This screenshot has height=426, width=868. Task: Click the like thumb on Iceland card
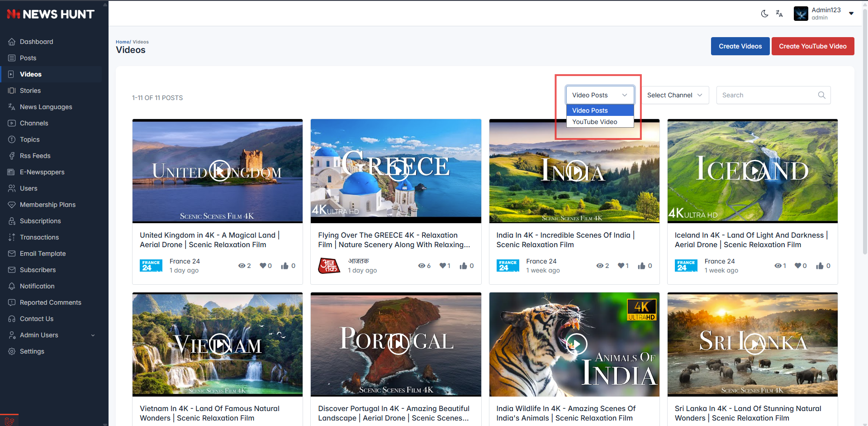pos(820,266)
